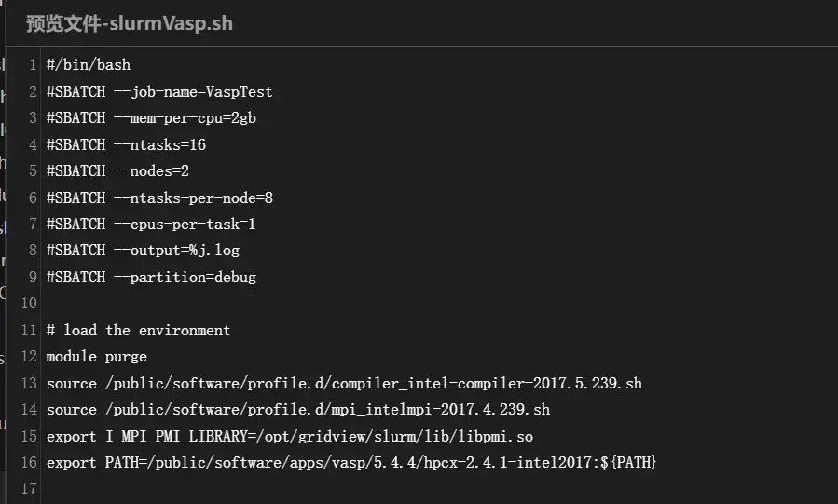The image size is (838, 504).
Task: Click line number 1 in the gutter
Action: click(x=33, y=65)
